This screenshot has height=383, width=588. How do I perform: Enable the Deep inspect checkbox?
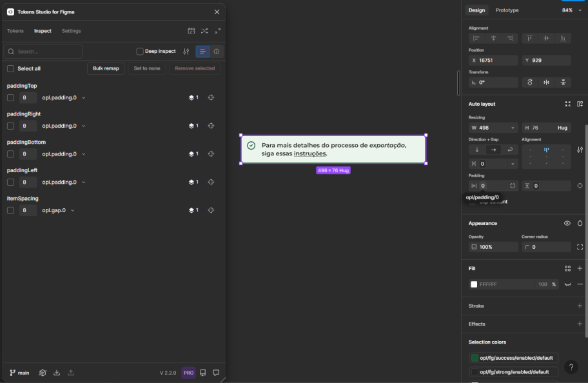coord(140,52)
